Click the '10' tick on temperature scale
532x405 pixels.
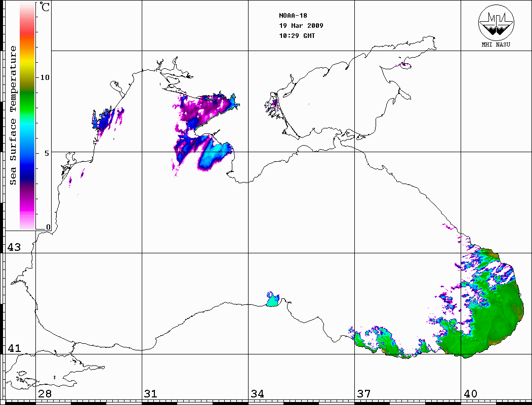tap(45, 77)
